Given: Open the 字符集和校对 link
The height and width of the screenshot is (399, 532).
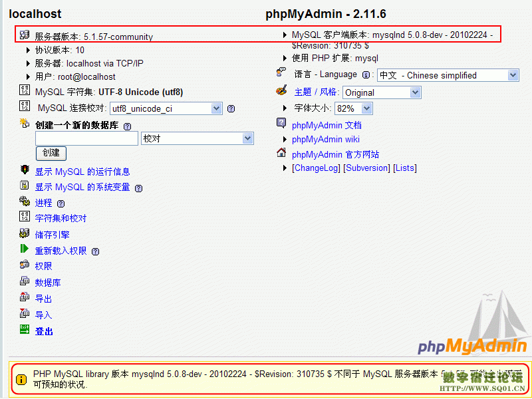Looking at the screenshot, I should (x=61, y=218).
